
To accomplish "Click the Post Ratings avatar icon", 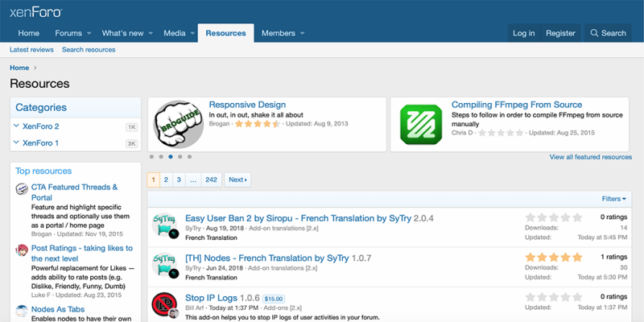I will 22,250.
